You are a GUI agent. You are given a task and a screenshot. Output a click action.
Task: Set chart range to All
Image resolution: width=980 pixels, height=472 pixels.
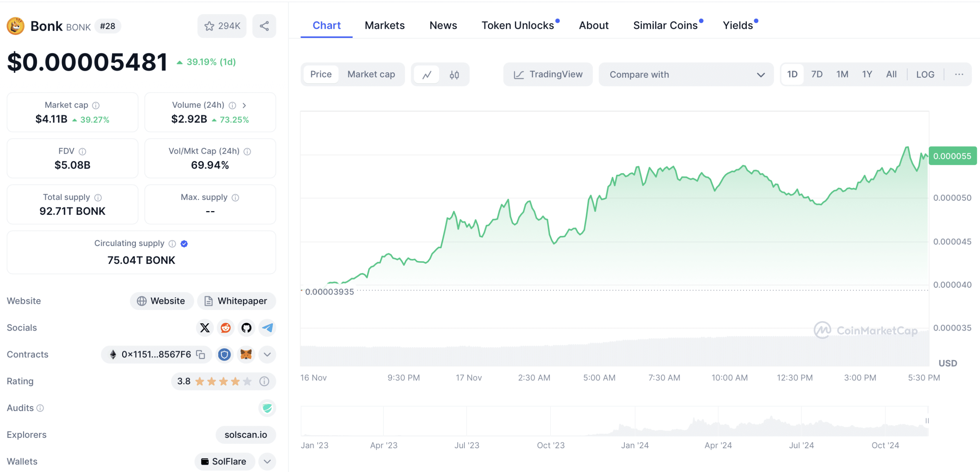pos(891,75)
